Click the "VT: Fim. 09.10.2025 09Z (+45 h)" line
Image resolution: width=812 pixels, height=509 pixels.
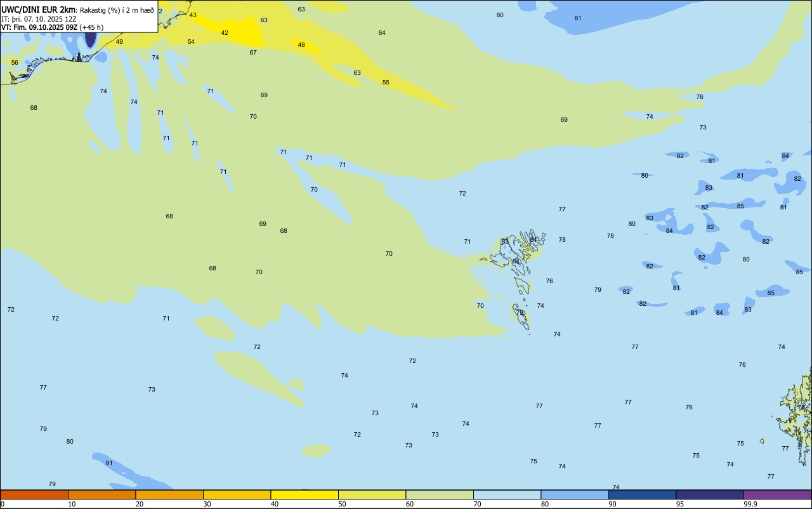[52, 27]
